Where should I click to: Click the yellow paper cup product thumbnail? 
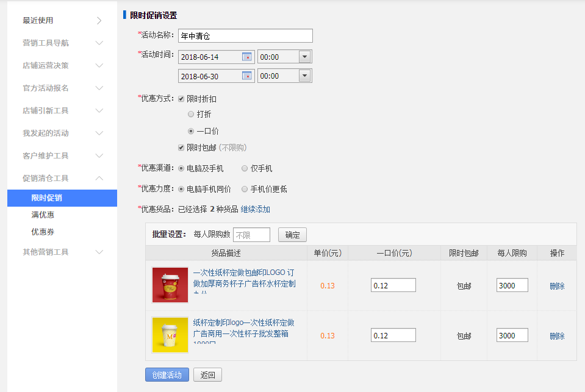[x=170, y=335]
